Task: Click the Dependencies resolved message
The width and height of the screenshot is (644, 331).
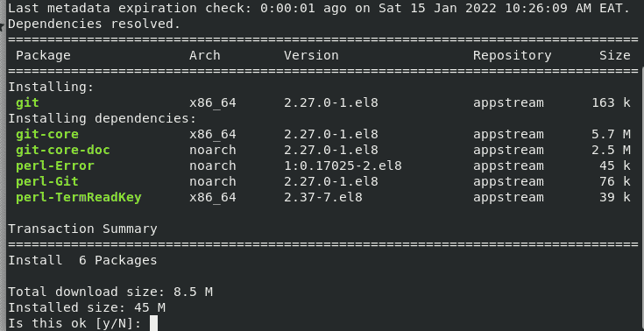Action: [94, 25]
